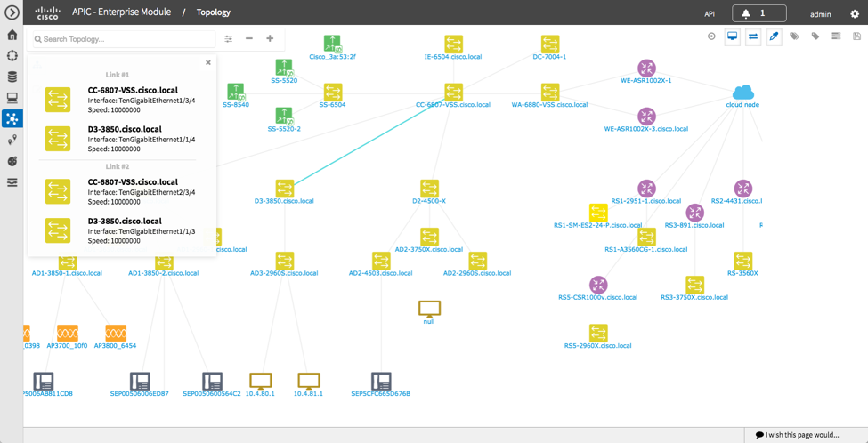Zoom in with the plus button
The height and width of the screenshot is (443, 868).
pos(270,39)
